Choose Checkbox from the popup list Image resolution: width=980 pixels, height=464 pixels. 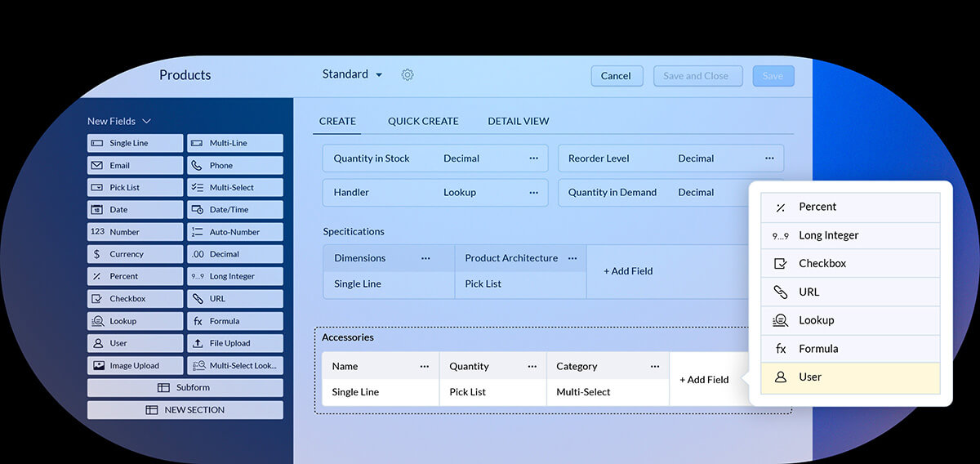(x=850, y=264)
